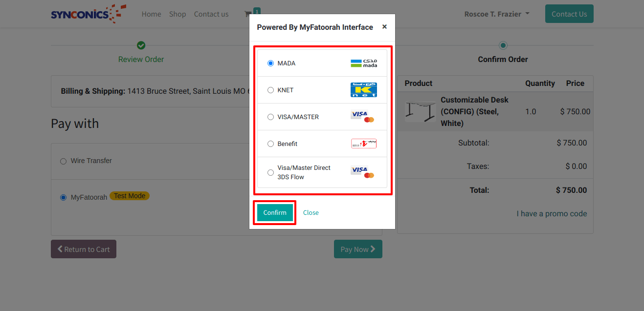Click the Customizable Desk product thumbnail
The image size is (644, 311).
[x=420, y=111]
